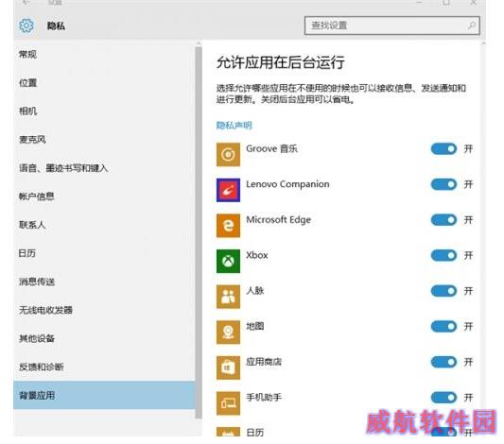Go to 反馈和诊断 settings
The height and width of the screenshot is (444, 504).
tap(42, 367)
